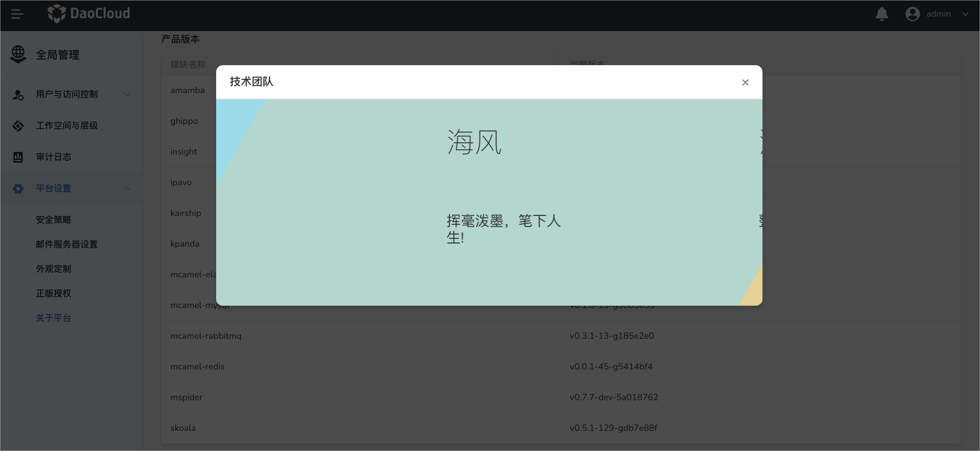This screenshot has width=980, height=451.
Task: Close the 技术团队 dialog
Action: (745, 83)
